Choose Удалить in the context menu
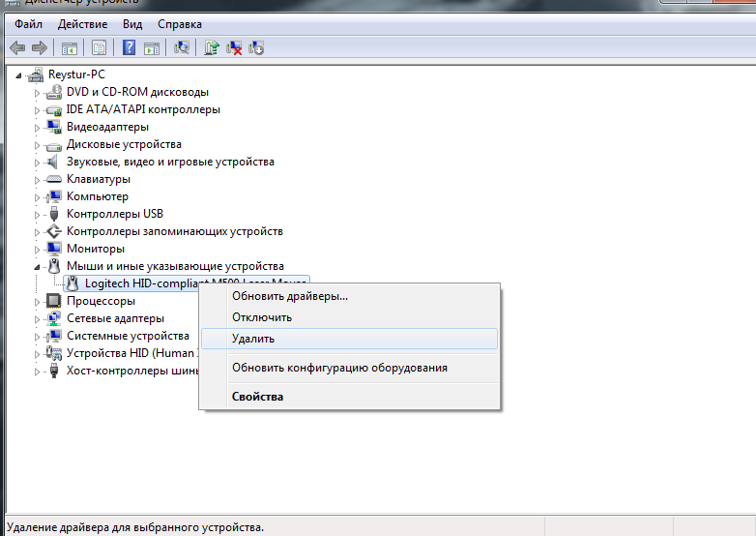This screenshot has width=756, height=536. (349, 339)
